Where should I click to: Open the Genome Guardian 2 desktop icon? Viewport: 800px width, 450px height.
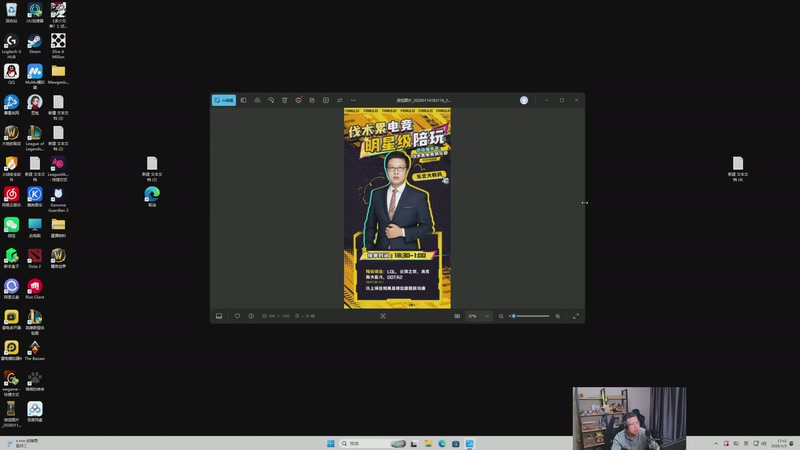[58, 199]
